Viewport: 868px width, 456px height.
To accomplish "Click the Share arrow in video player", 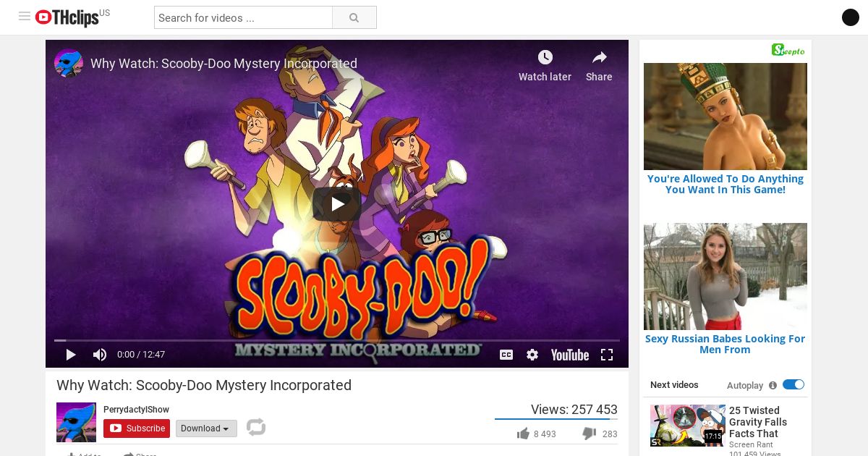I will pyautogui.click(x=599, y=57).
